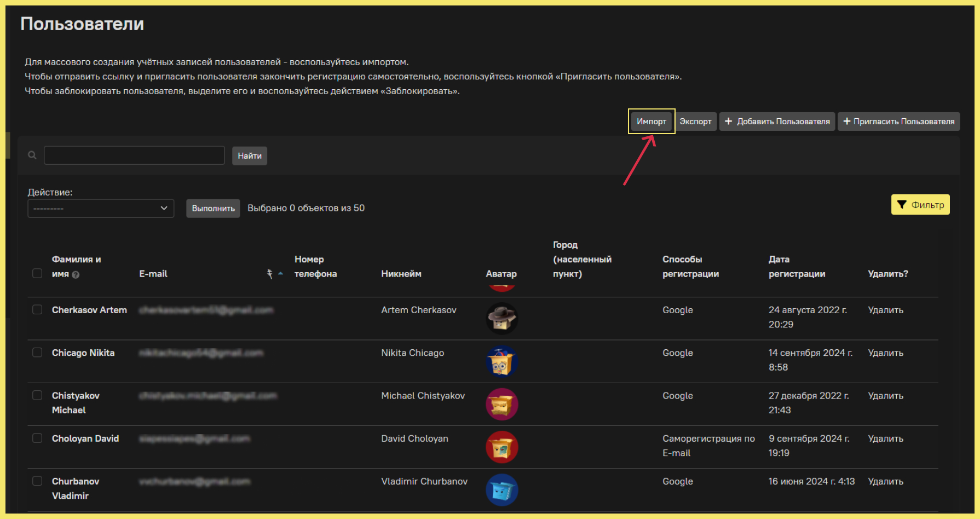Image resolution: width=980 pixels, height=519 pixels.
Task: Click Пригласить Пользователя button
Action: (898, 121)
